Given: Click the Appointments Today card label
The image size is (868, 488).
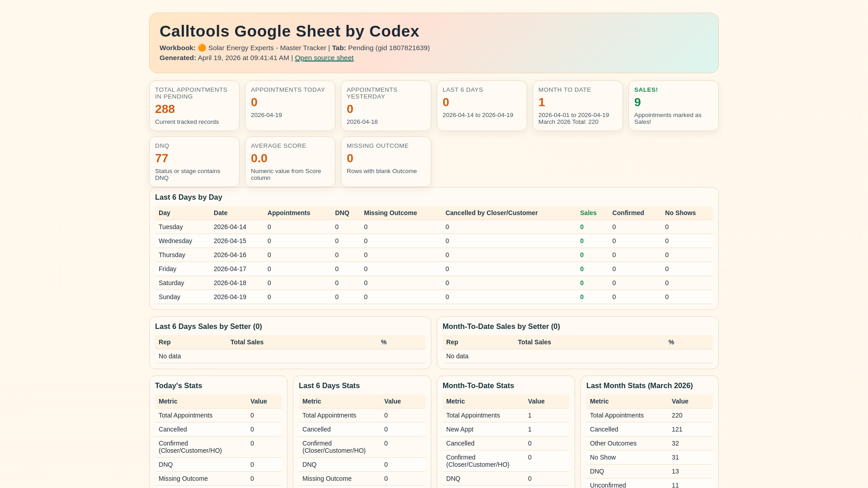Looking at the screenshot, I should pos(288,90).
